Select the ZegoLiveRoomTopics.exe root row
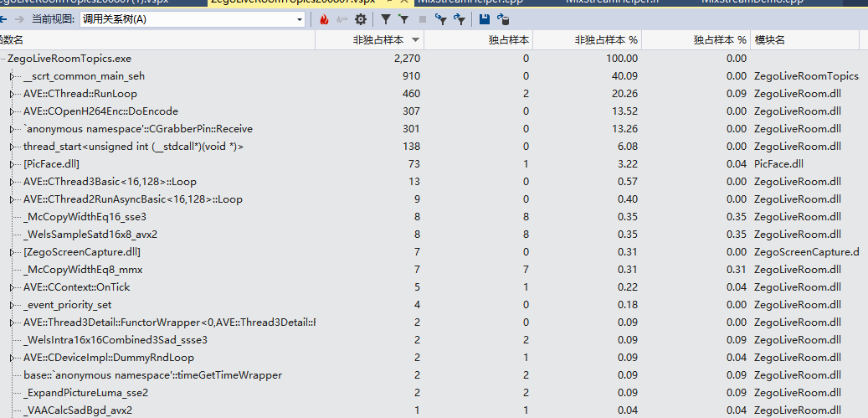The image size is (868, 418). coord(434,59)
